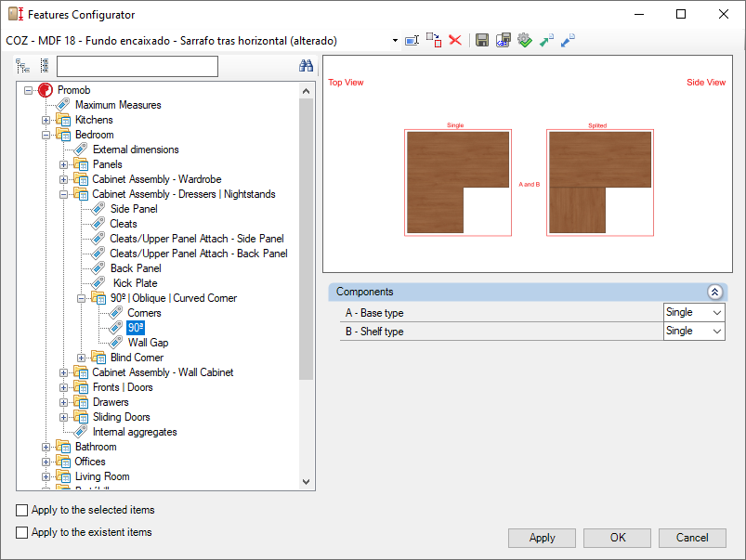Open the configuration name dropdown arrow
This screenshot has width=746, height=560.
[395, 41]
